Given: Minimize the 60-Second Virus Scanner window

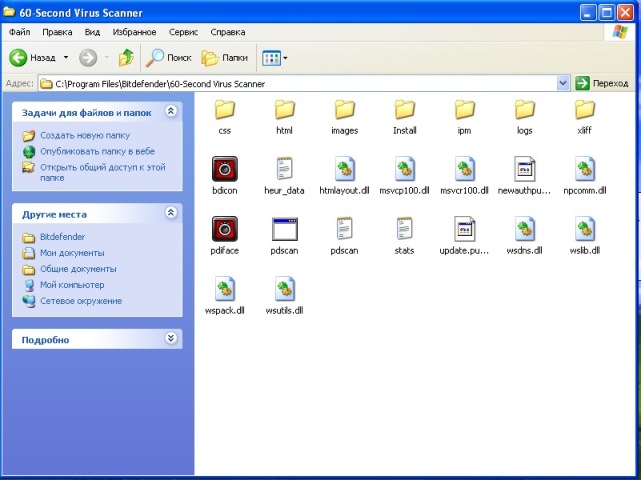Looking at the screenshot, I should [x=588, y=13].
